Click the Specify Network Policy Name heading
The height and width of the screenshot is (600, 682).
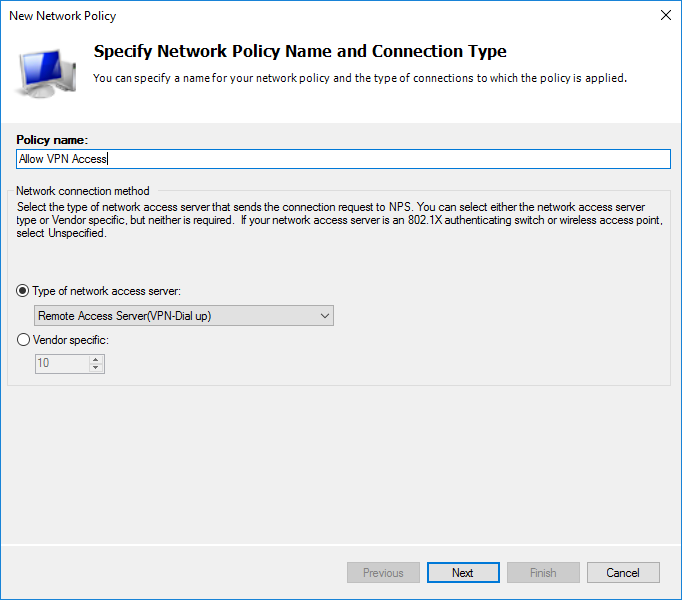(x=300, y=51)
